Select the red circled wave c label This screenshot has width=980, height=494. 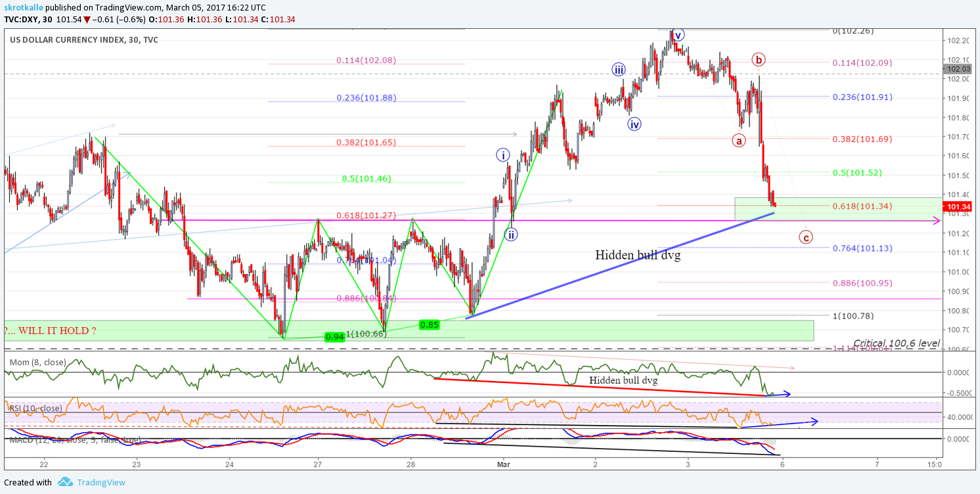point(806,236)
